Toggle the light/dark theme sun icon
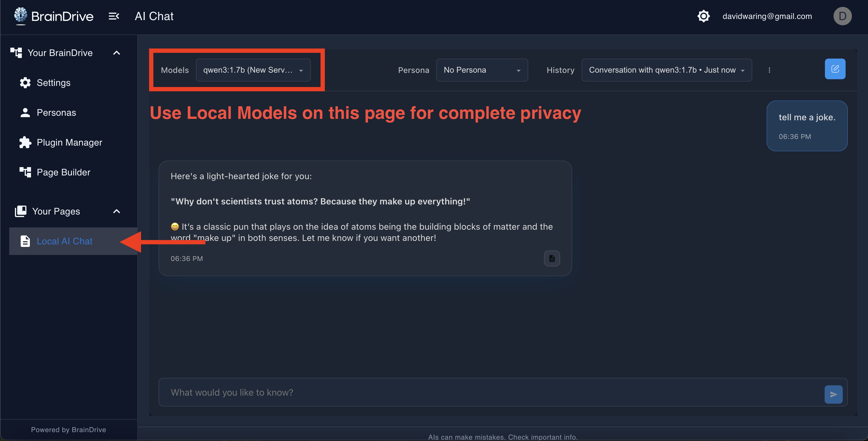 (x=703, y=16)
